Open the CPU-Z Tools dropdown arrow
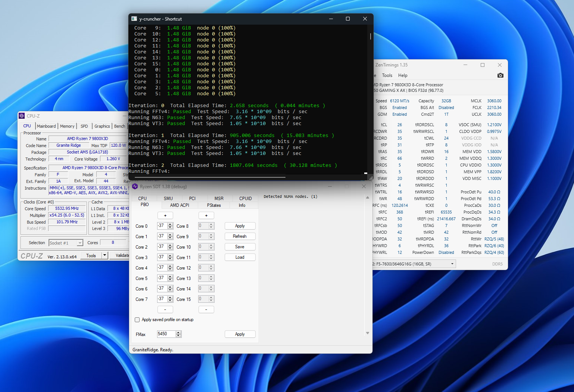574x392 pixels. [104, 256]
